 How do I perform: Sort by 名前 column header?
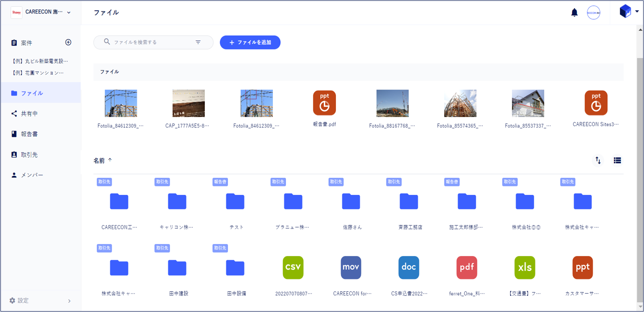pyautogui.click(x=103, y=160)
